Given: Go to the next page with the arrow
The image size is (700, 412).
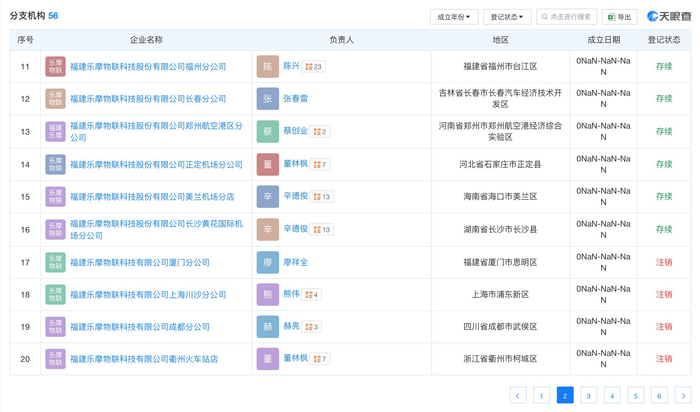Looking at the screenshot, I should click(x=681, y=396).
